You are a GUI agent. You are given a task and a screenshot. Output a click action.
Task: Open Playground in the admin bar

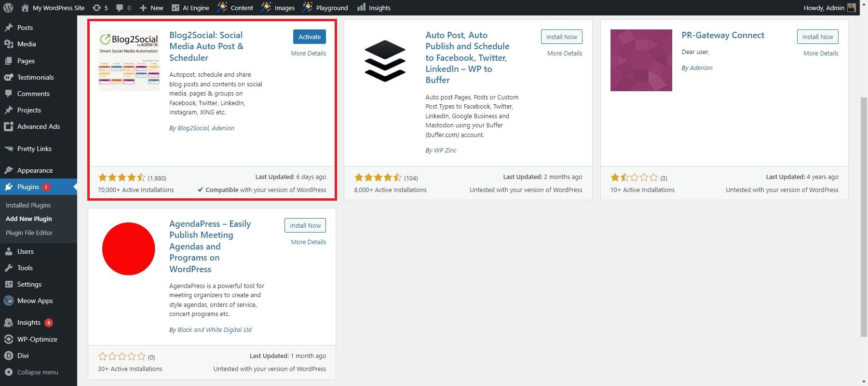point(325,8)
